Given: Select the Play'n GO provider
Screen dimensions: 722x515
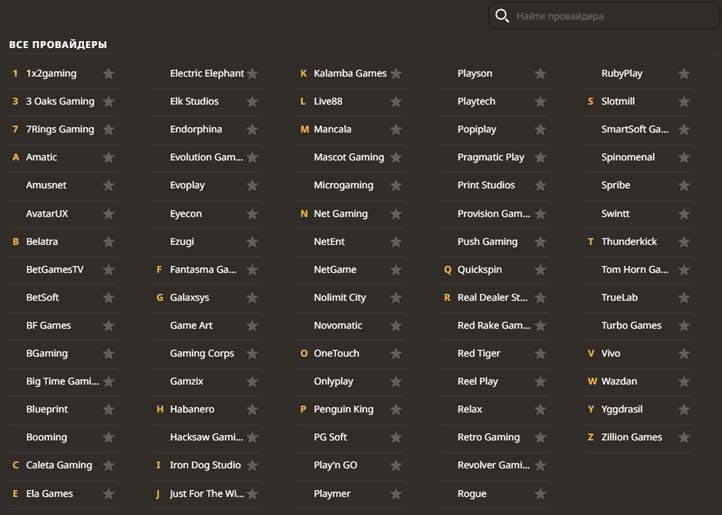Looking at the screenshot, I should 335,466.
